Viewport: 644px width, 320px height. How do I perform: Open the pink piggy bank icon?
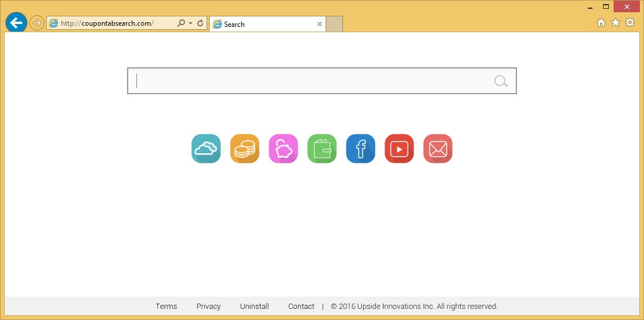283,149
